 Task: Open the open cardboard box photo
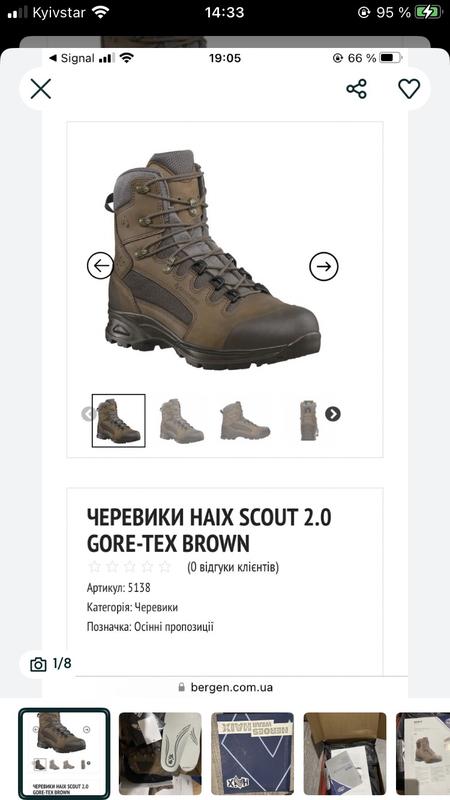coord(345,754)
